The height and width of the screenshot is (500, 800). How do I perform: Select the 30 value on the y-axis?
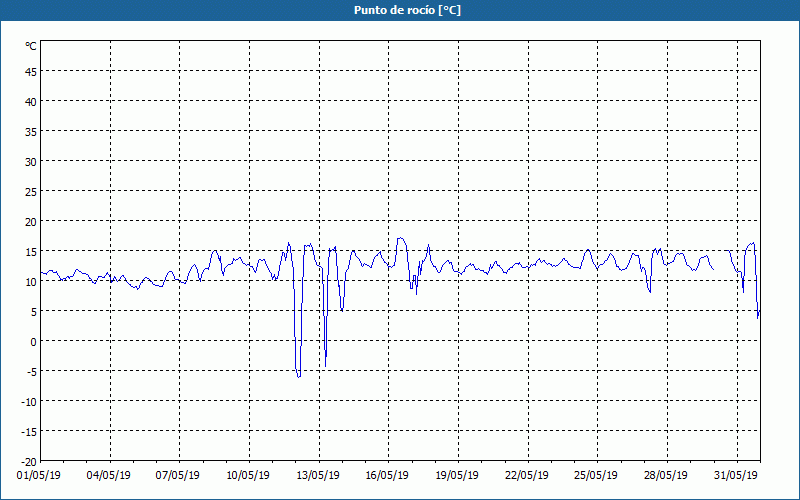click(x=31, y=161)
